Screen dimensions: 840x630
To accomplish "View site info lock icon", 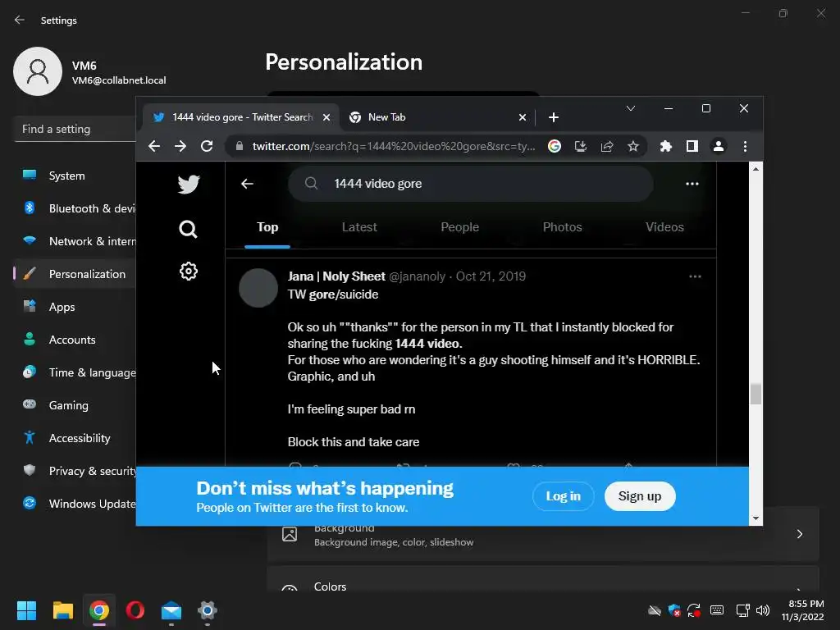I will (240, 146).
